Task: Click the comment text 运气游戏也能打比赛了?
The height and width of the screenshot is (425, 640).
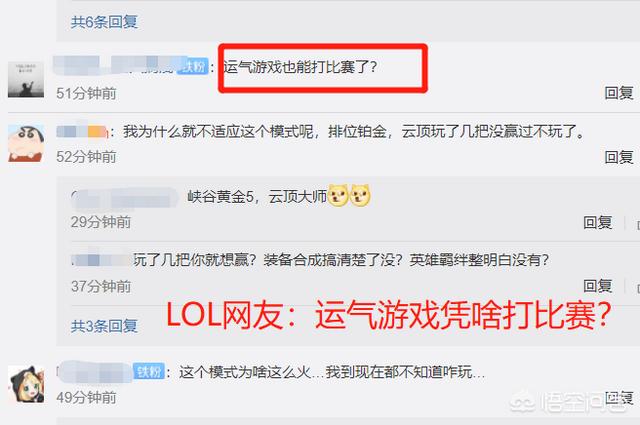Action: click(300, 67)
